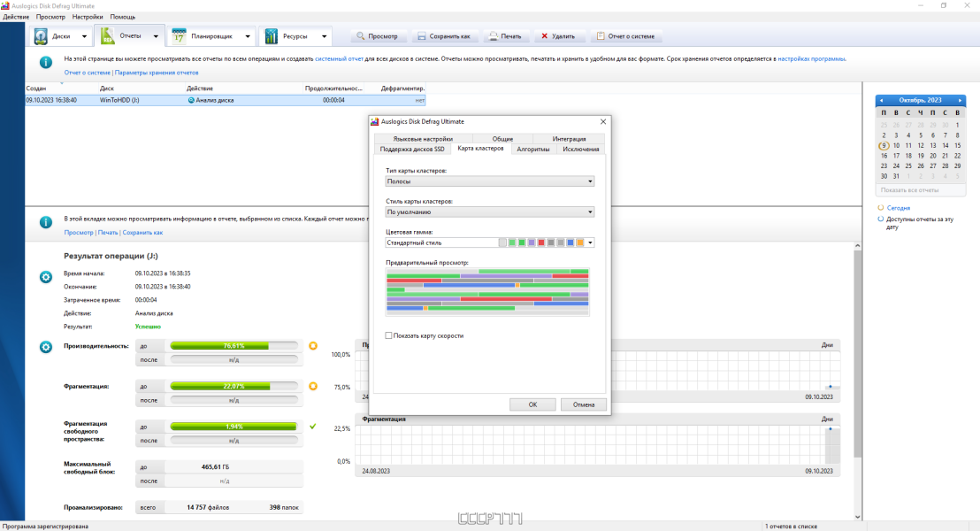Screen dimensions: 980x531
Task: Expand the Тип карты кластеров dropdown
Action: (490, 181)
